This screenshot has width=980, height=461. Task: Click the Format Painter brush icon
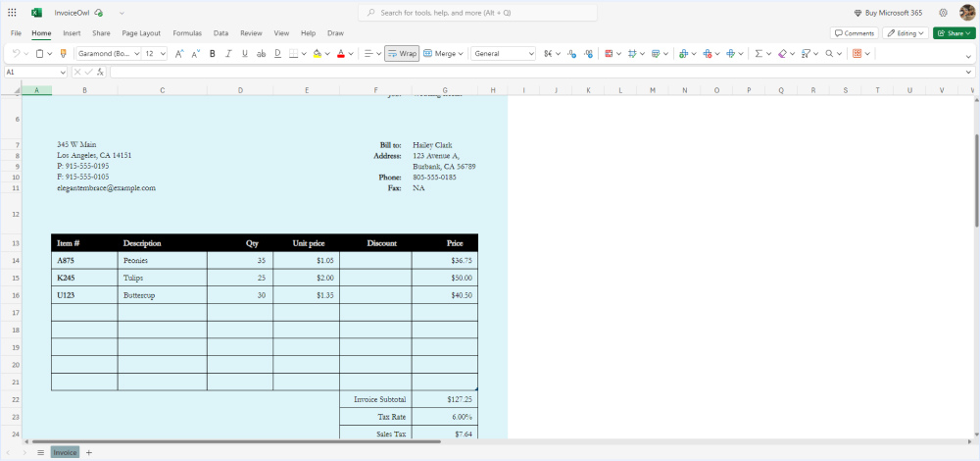pos(63,54)
